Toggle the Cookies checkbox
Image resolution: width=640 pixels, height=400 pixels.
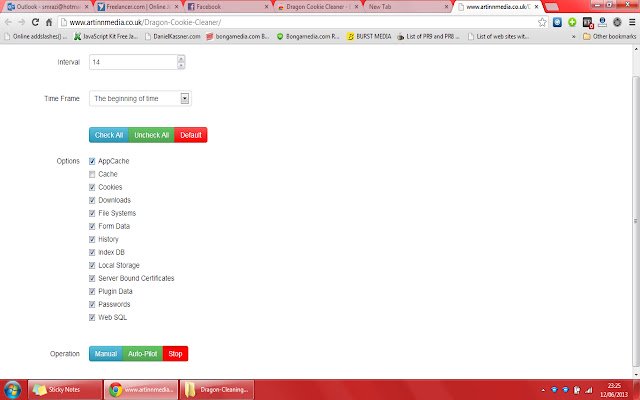pyautogui.click(x=92, y=187)
